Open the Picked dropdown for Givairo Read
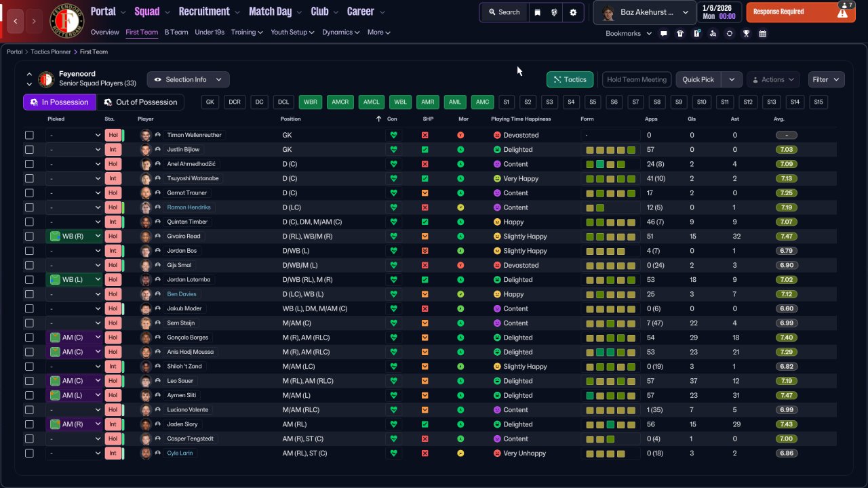This screenshot has width=868, height=488. click(x=74, y=237)
